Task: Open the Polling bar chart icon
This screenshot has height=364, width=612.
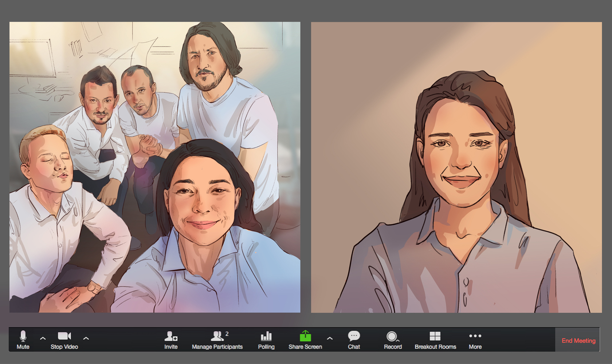Action: click(x=266, y=336)
